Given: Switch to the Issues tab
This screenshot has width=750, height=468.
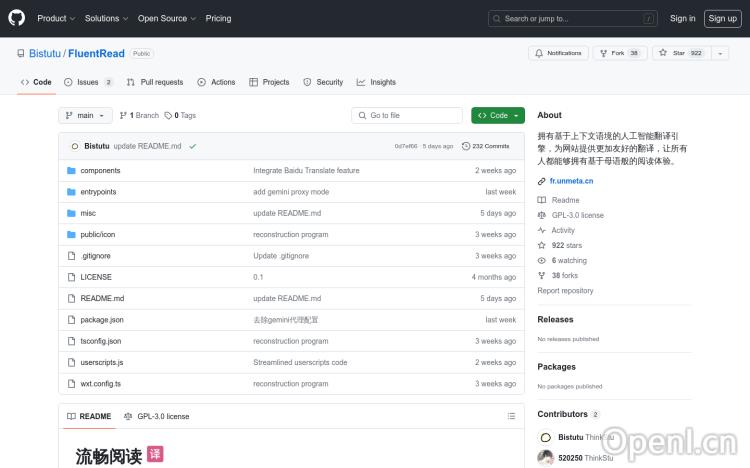Looking at the screenshot, I should pyautogui.click(x=88, y=82).
